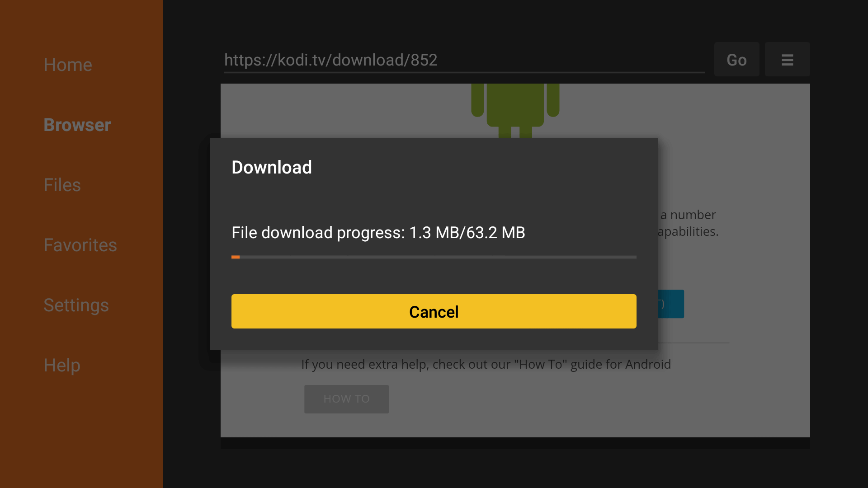Click the file download progress text
The width and height of the screenshot is (868, 488).
pos(378,233)
